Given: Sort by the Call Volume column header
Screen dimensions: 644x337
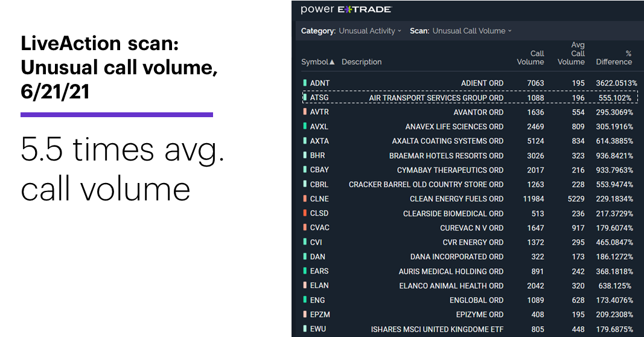Looking at the screenshot, I should click(x=531, y=57).
